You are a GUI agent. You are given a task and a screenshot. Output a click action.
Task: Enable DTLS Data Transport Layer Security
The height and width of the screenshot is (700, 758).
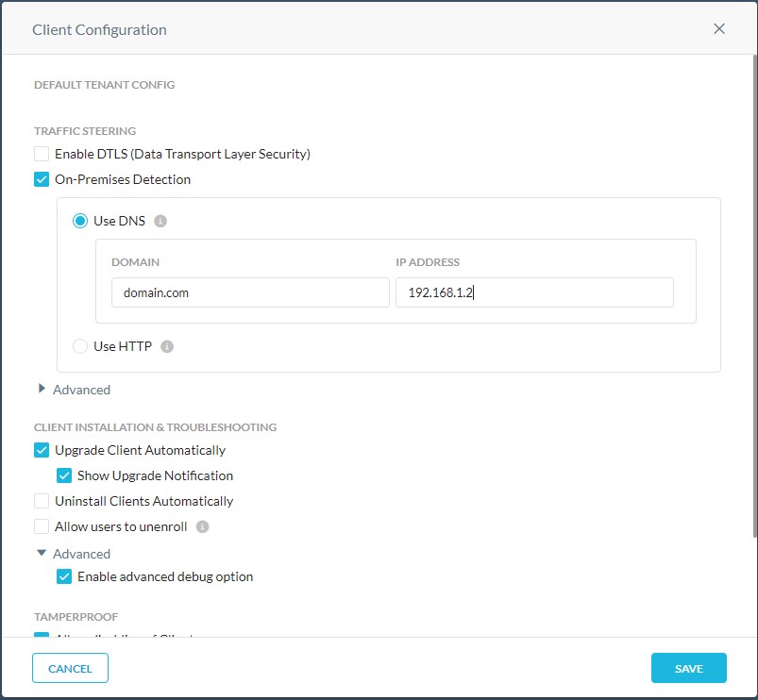[41, 153]
